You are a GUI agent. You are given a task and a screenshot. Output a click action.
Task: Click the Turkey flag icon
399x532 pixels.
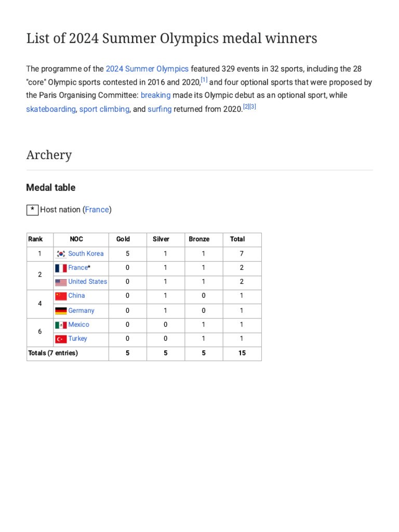click(x=61, y=339)
